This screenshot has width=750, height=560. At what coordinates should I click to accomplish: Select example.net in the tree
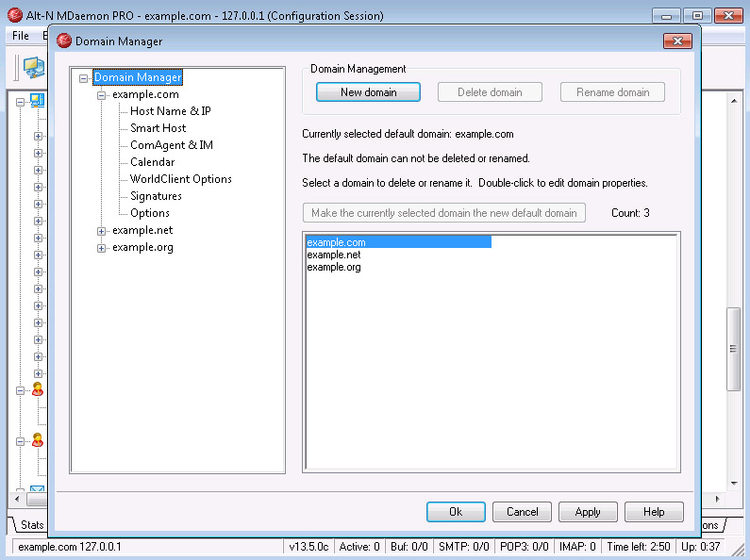(x=142, y=230)
